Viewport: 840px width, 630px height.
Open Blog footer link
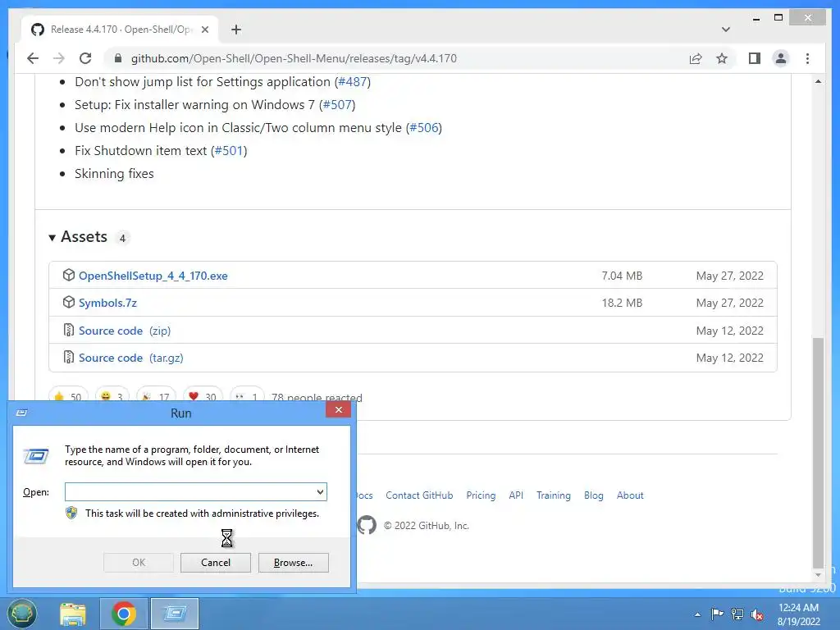(594, 495)
